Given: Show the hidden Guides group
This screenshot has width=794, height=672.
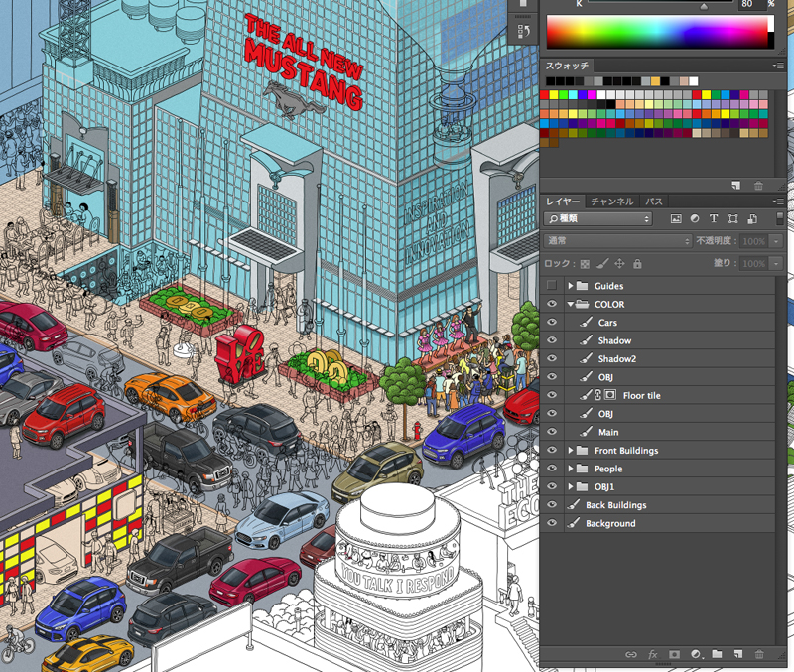Looking at the screenshot, I should pyautogui.click(x=552, y=286).
